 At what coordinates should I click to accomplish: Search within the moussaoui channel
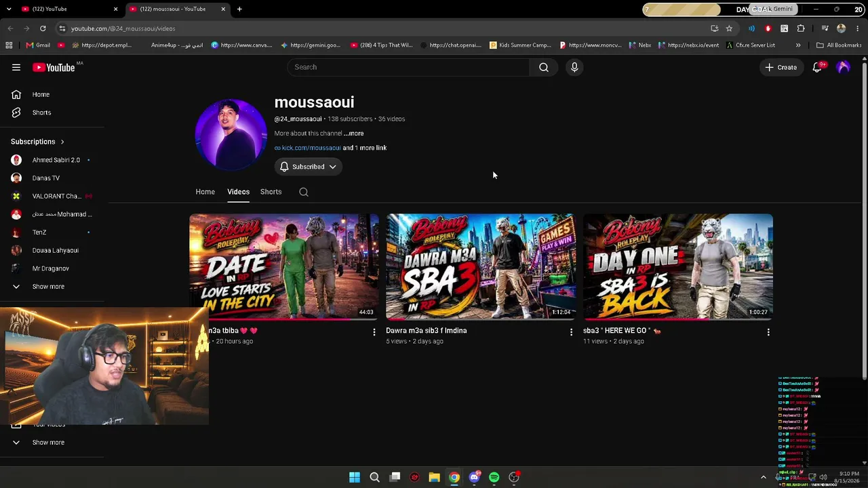[x=304, y=192]
